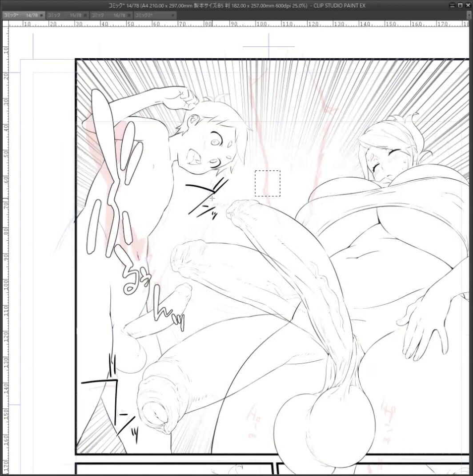Click the CLIP STUDIO PAINT EX title bar
Screen dimensions: 473x476
point(236,5)
